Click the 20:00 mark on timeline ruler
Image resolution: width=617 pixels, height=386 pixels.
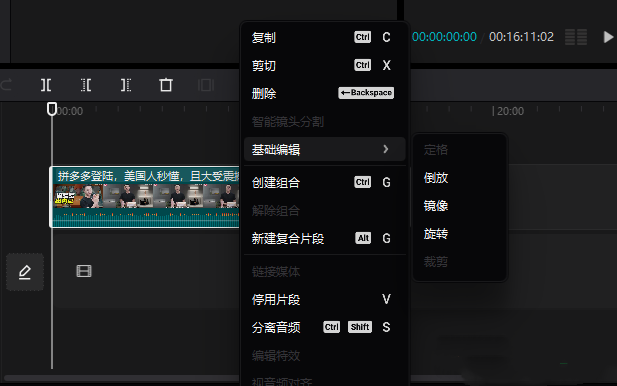[x=508, y=111]
